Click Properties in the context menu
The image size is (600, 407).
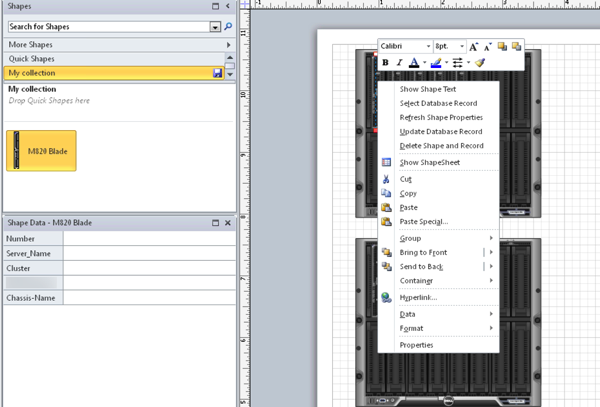[417, 345]
